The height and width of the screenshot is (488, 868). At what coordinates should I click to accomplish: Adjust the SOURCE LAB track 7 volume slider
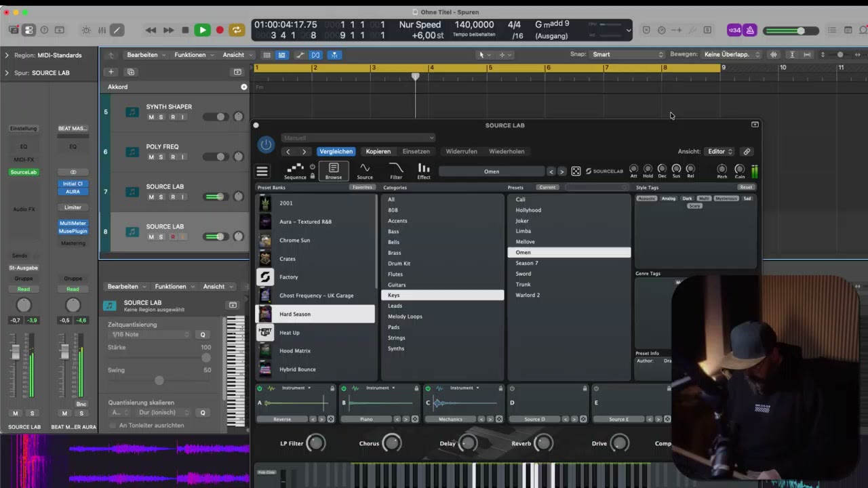tap(214, 197)
